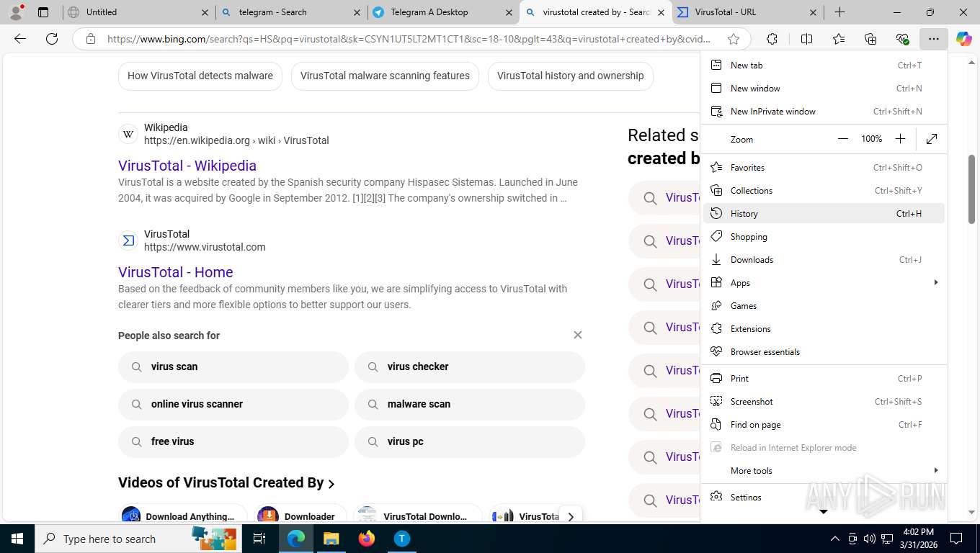Expand the More tools submenu

tap(824, 471)
